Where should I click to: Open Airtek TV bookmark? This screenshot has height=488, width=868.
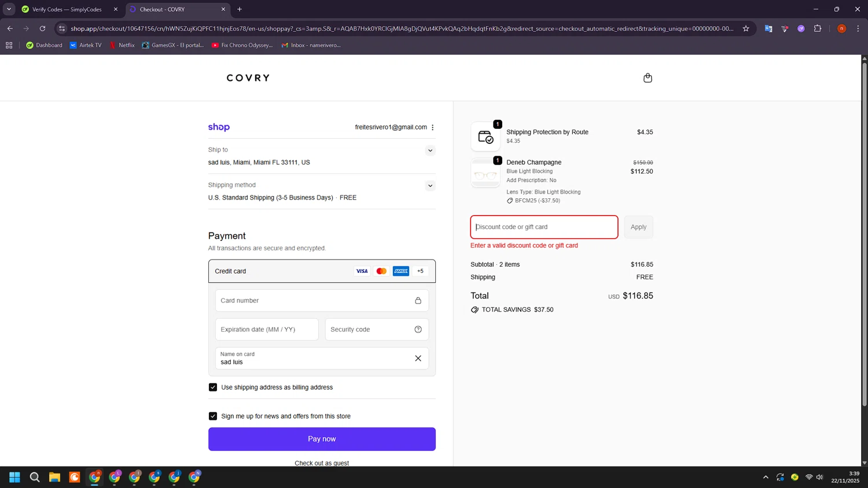click(x=85, y=45)
